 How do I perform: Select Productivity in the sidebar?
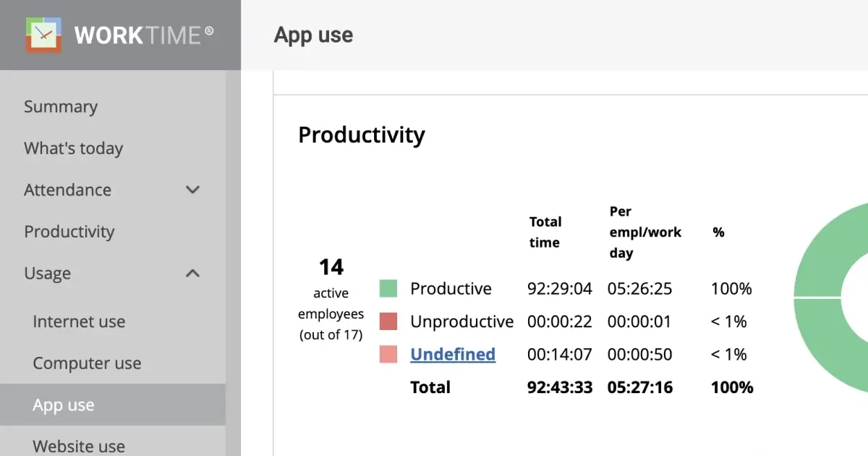[69, 232]
